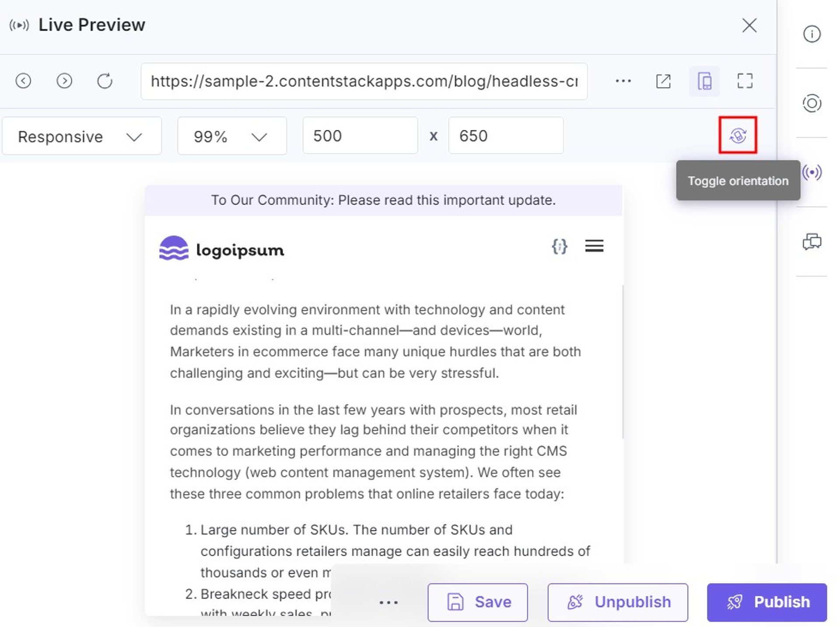This screenshot has height=627, width=840.
Task: Open the 99% zoom dropdown
Action: point(232,136)
